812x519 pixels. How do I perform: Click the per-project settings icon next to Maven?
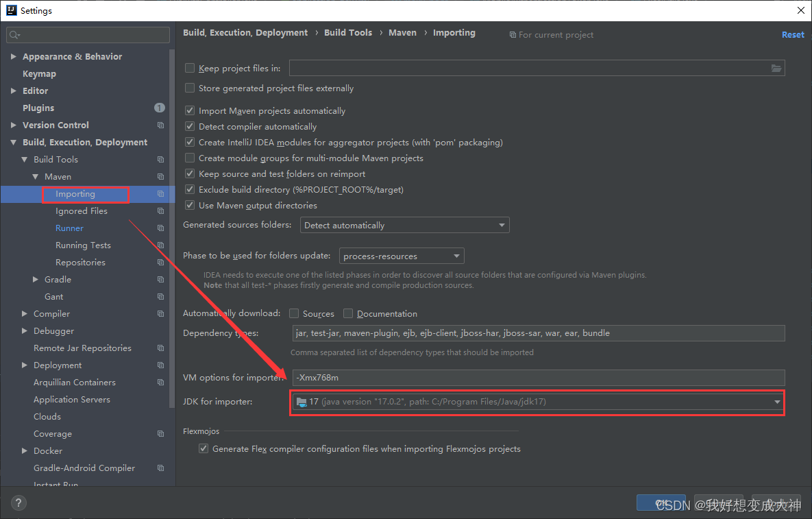click(x=160, y=176)
